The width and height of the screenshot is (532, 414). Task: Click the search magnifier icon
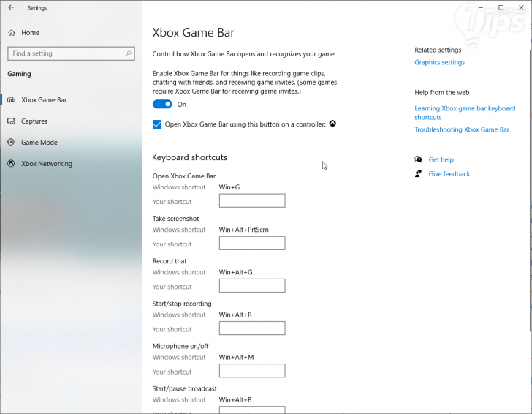pyautogui.click(x=129, y=53)
